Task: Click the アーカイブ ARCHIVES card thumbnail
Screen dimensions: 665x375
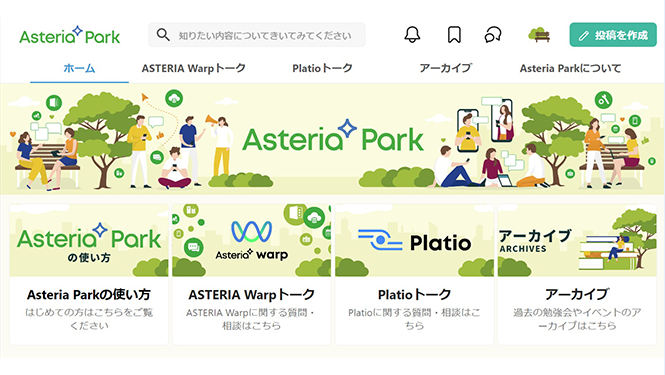Action: click(x=577, y=240)
